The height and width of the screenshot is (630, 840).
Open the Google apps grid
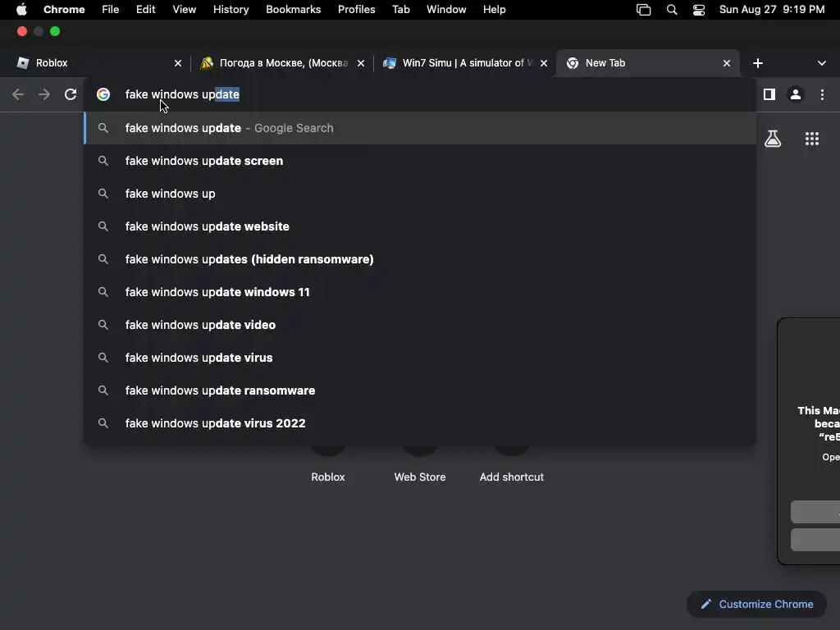(812, 139)
